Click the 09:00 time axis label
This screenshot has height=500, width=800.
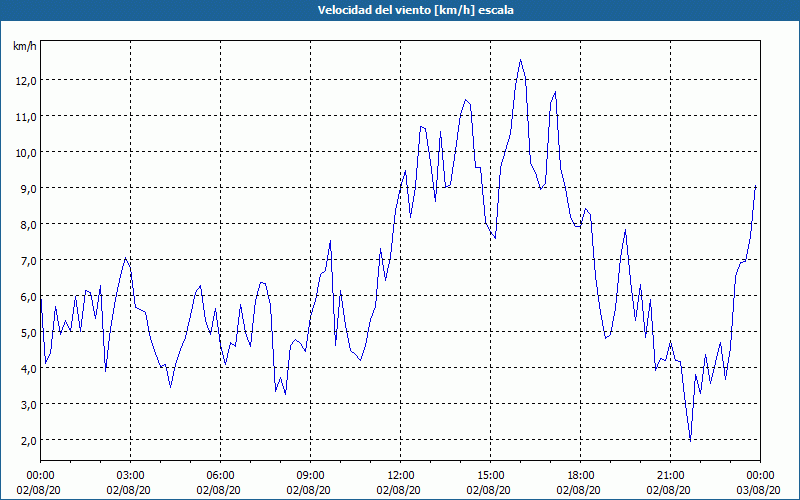[310, 476]
